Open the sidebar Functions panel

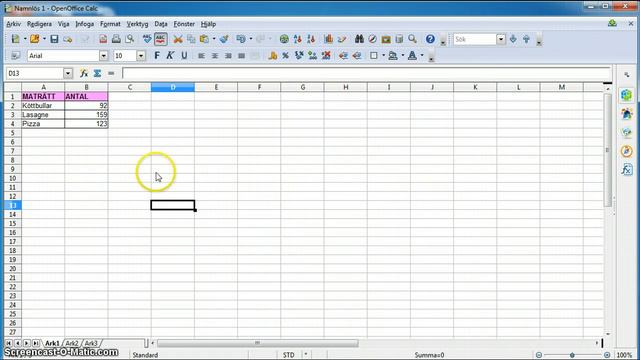pos(627,169)
